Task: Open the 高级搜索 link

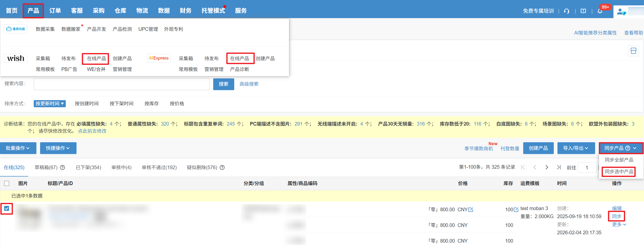Action: click(x=249, y=84)
